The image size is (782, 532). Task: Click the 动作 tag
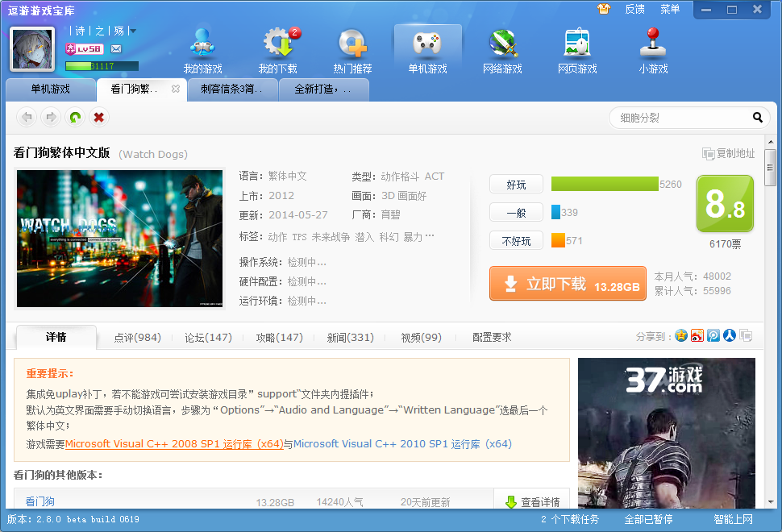coord(278,237)
